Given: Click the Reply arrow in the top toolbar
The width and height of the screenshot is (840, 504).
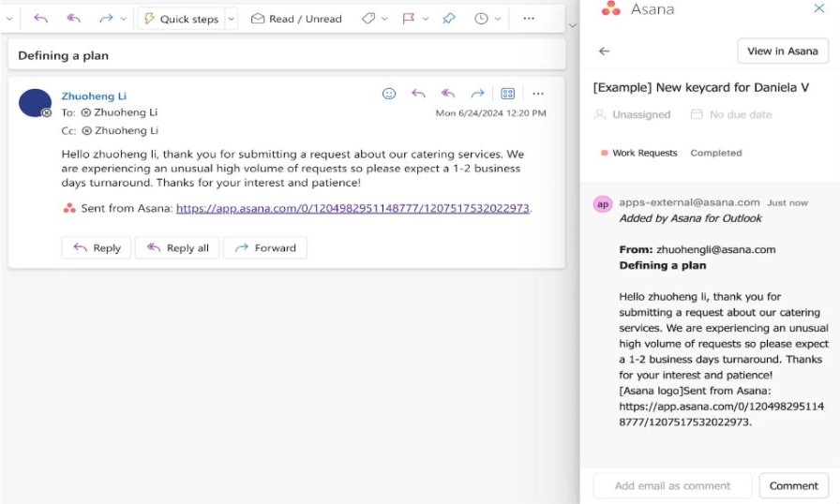Looking at the screenshot, I should point(40,19).
